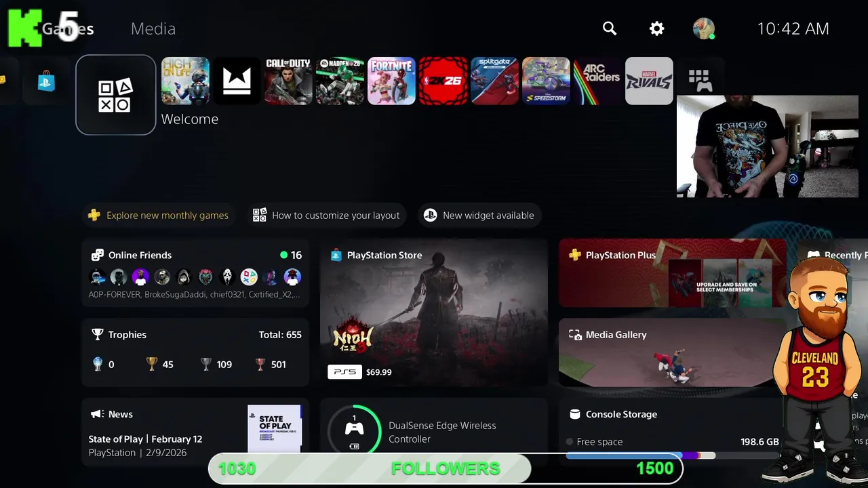Click the online friends count 16
This screenshot has height=488, width=868.
click(x=291, y=256)
